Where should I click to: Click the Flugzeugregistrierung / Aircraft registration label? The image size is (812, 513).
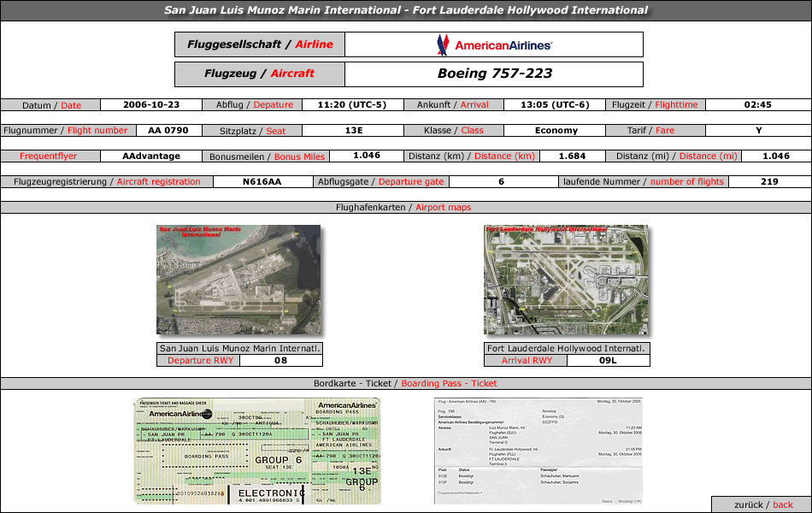(107, 182)
